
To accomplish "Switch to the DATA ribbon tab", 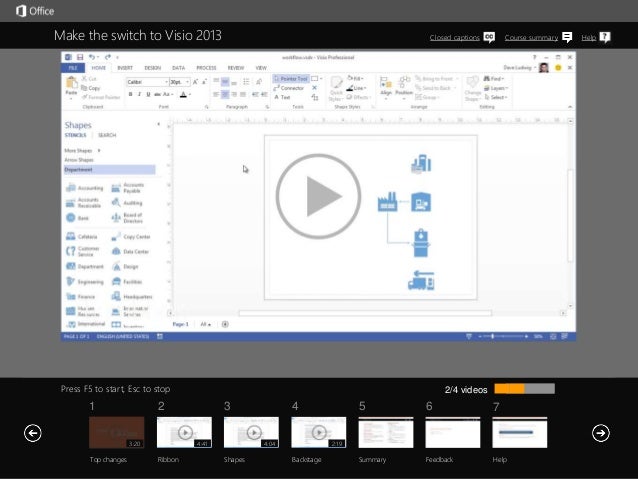I will (x=178, y=68).
